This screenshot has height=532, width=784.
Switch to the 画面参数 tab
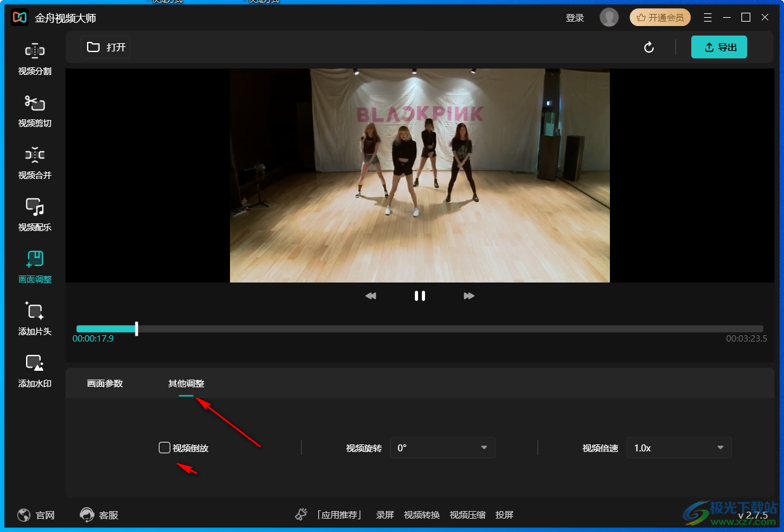[105, 383]
